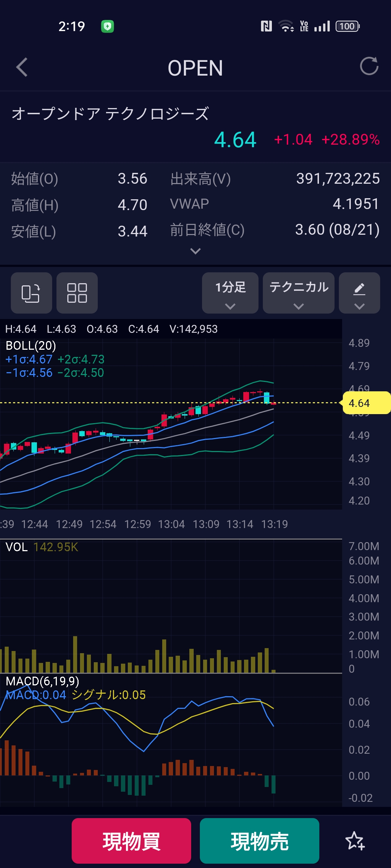Tap the シグナル:0.05 signal value
The height and width of the screenshot is (868, 391).
(x=109, y=695)
